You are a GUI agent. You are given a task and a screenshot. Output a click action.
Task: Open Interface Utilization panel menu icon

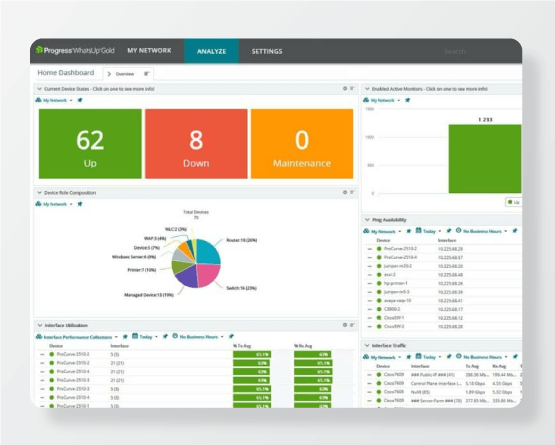[352, 325]
